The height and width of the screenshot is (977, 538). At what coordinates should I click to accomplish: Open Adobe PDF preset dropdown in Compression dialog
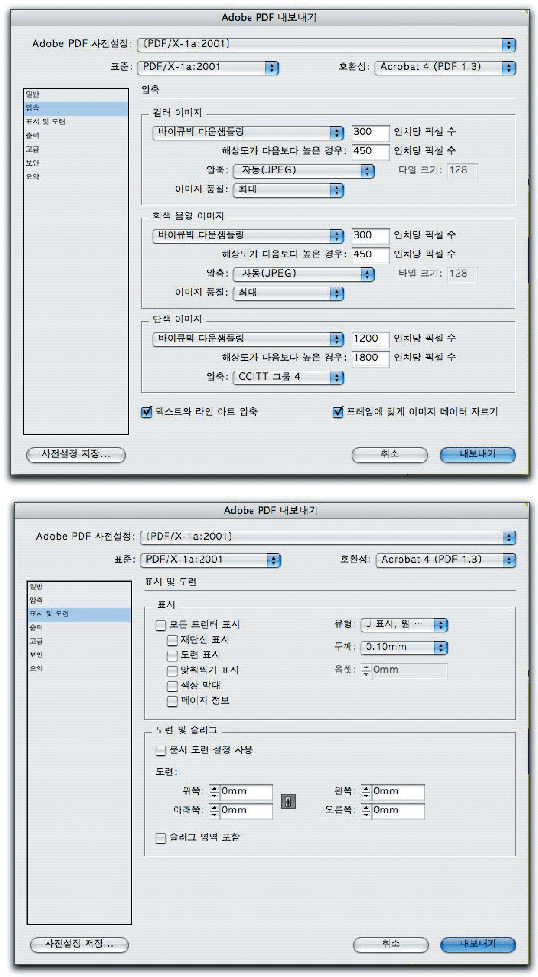pyautogui.click(x=327, y=44)
